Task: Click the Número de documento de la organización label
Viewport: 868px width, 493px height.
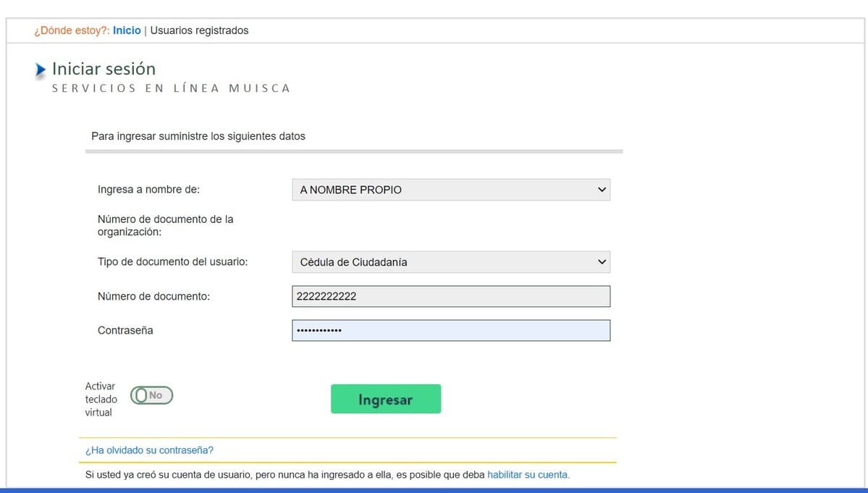Action: pos(165,225)
